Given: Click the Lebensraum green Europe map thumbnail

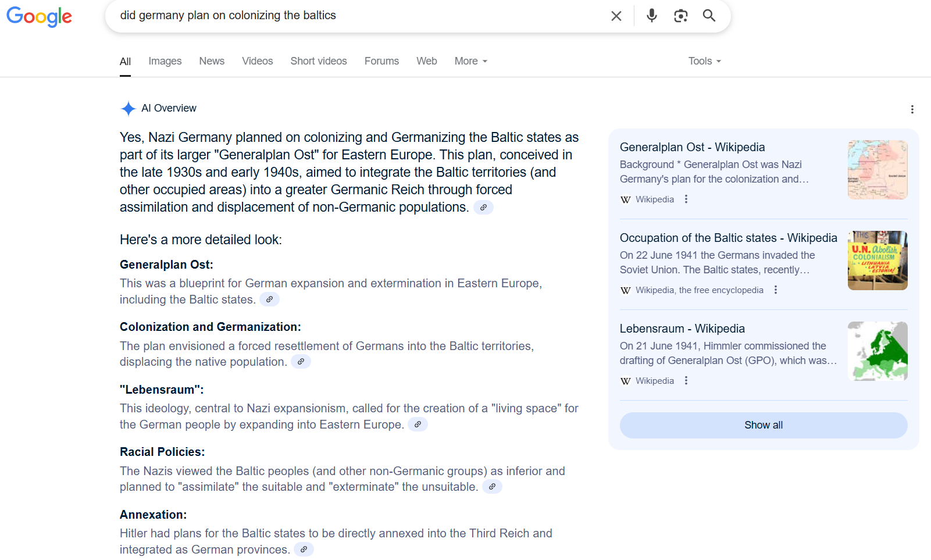Looking at the screenshot, I should pos(878,351).
